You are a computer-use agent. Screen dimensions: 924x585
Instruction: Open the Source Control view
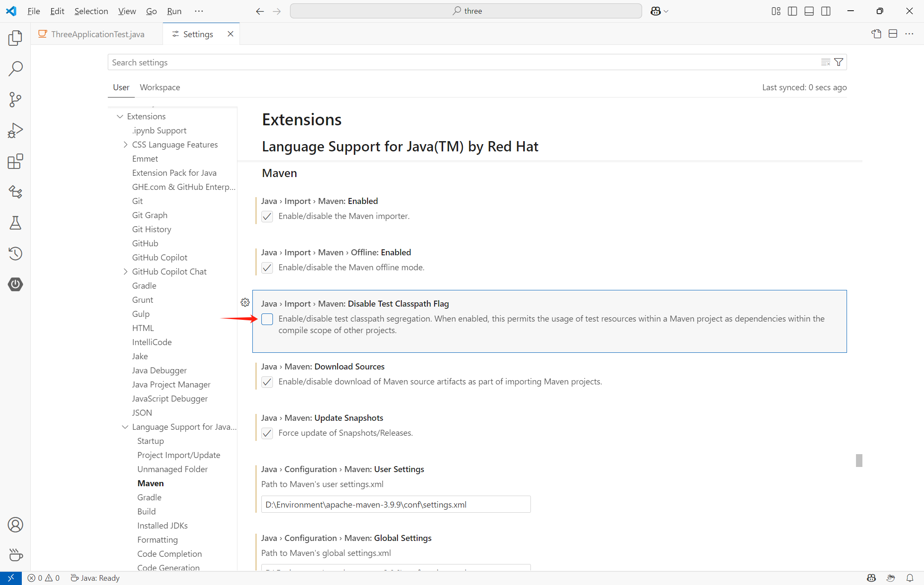(x=15, y=100)
